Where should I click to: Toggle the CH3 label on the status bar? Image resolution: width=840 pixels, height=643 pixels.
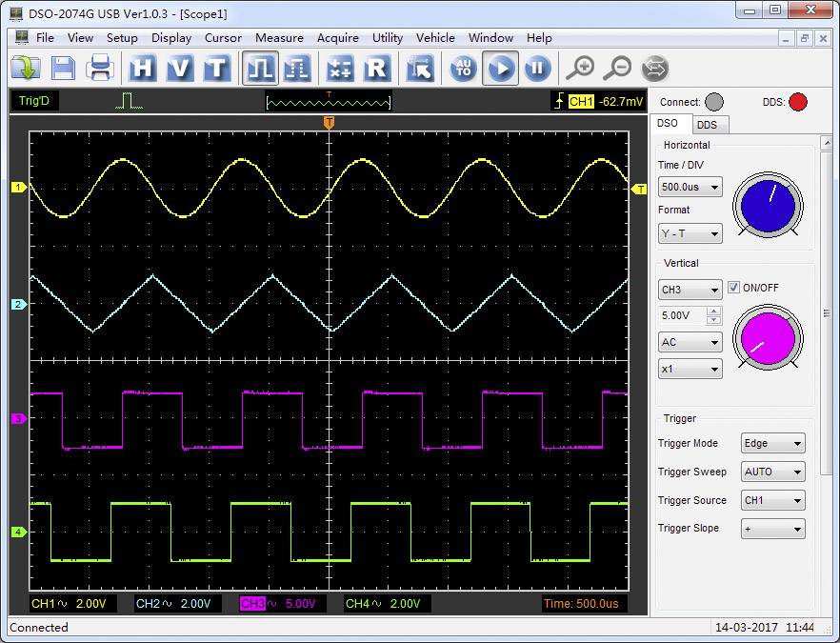tap(252, 604)
